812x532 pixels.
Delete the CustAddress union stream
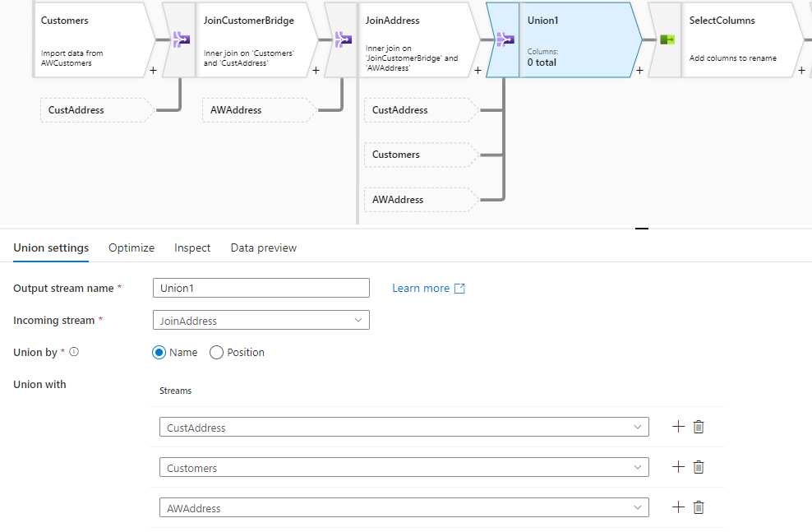[699, 427]
